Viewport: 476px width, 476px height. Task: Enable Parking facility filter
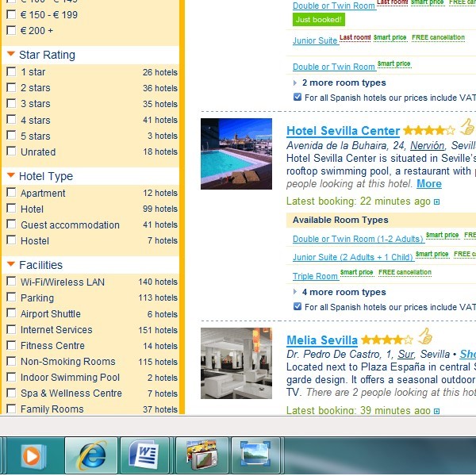click(x=11, y=297)
